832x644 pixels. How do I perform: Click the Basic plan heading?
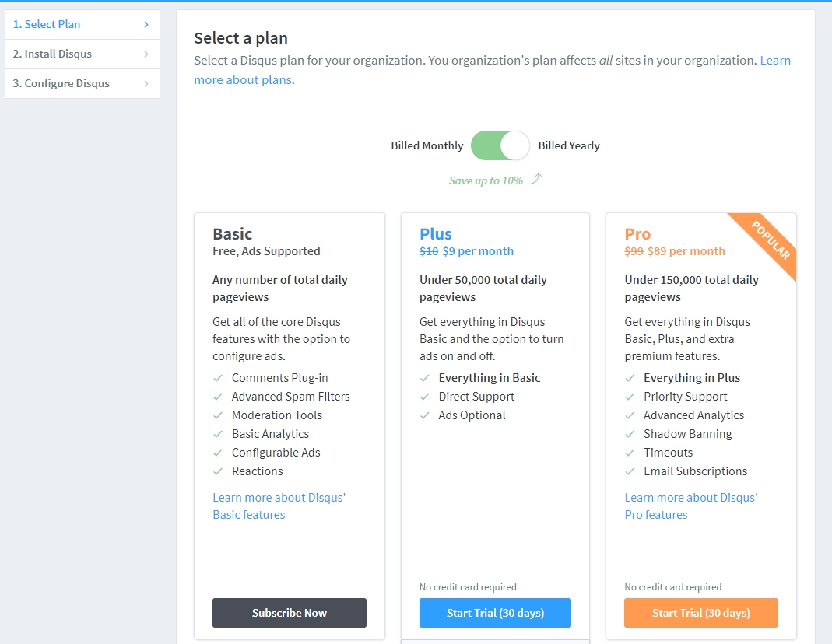233,234
